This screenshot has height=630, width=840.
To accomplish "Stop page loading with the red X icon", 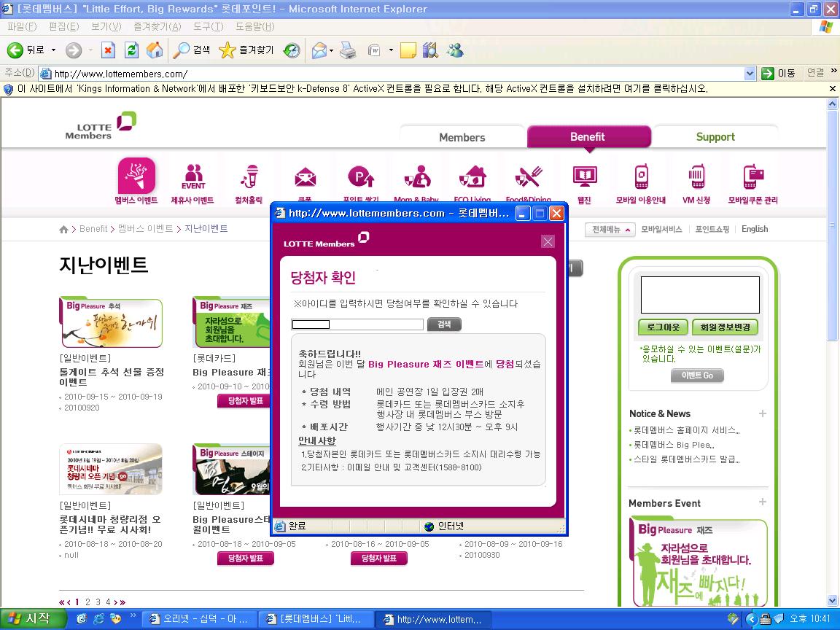I will click(x=108, y=50).
